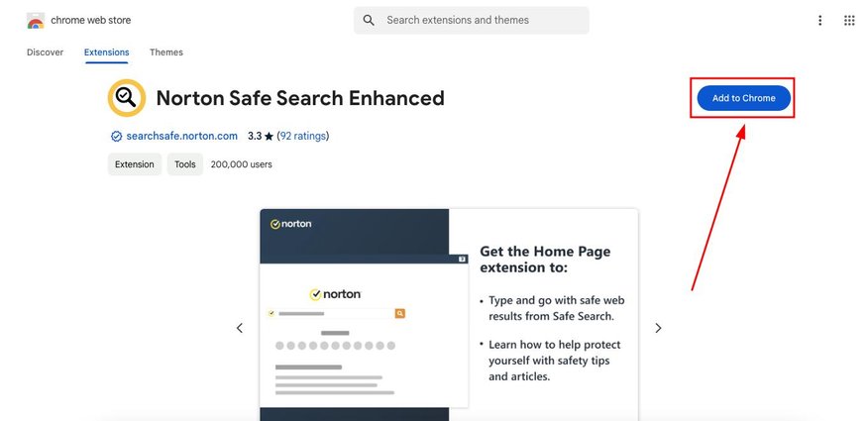Switch to the Extensions tab

[x=106, y=52]
